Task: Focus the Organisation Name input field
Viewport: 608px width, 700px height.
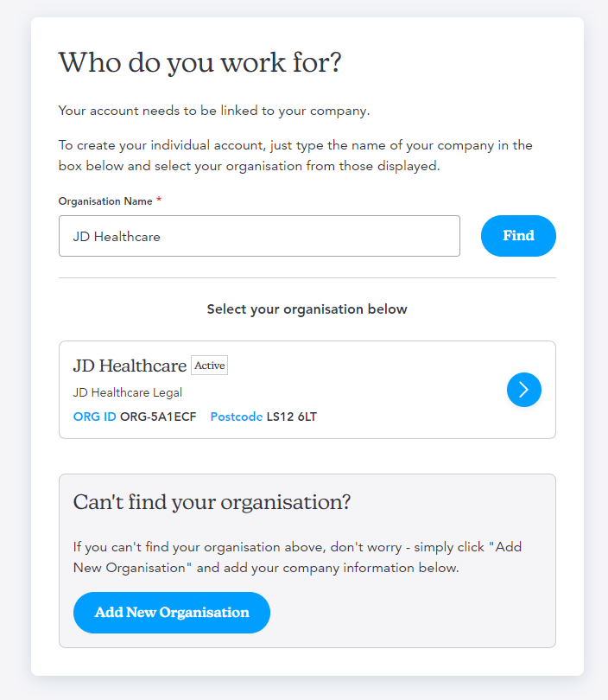Action: (x=259, y=236)
